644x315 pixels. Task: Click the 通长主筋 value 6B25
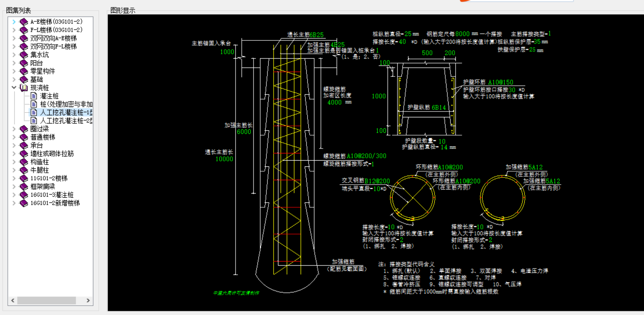point(316,35)
